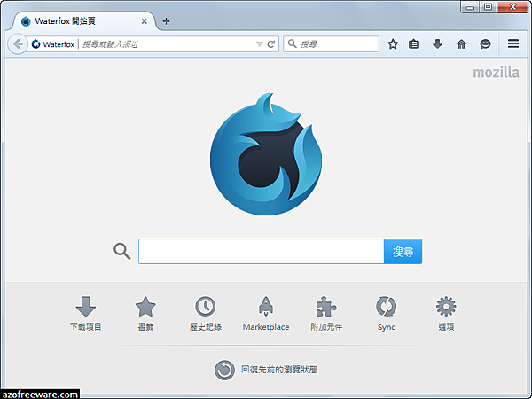Image resolution: width=532 pixels, height=399 pixels.
Task: Click the magnifier icon beside start page search
Action: point(122,252)
